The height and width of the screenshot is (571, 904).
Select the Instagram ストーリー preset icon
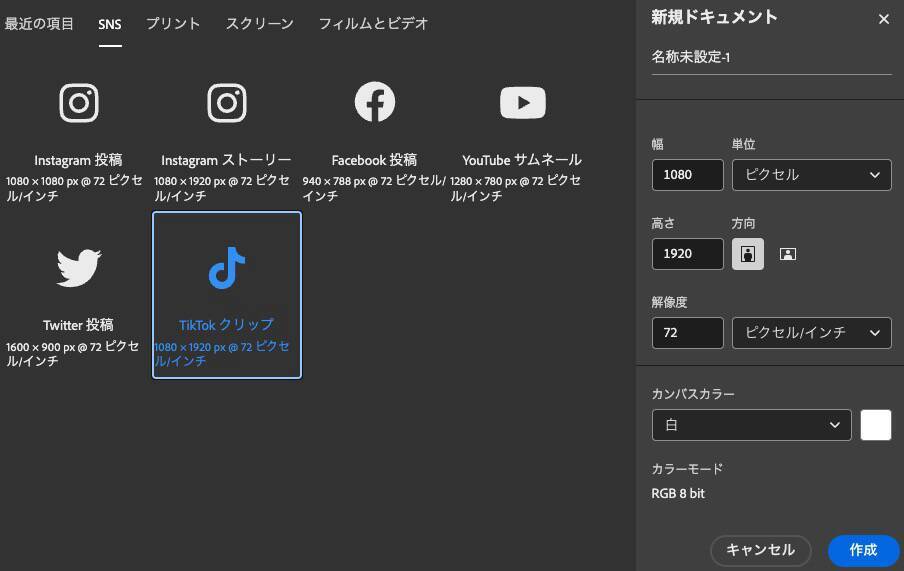pos(227,103)
